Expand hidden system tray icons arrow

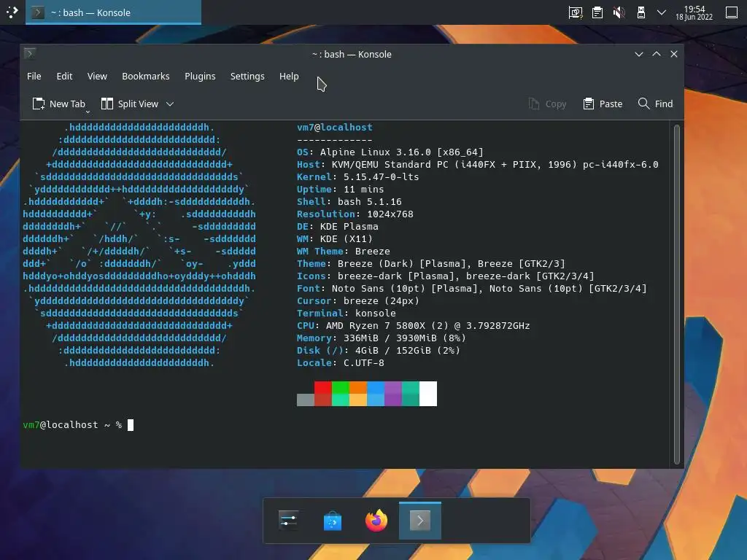(662, 12)
